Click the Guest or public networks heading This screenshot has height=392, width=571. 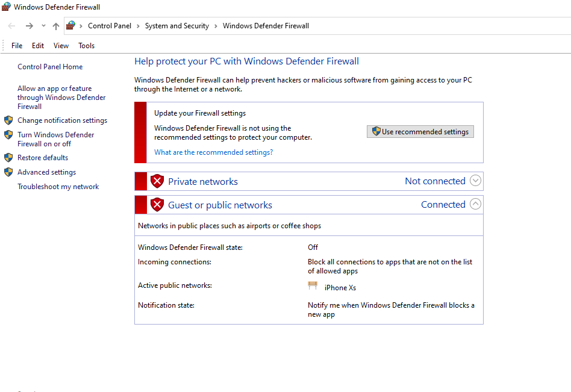click(220, 205)
